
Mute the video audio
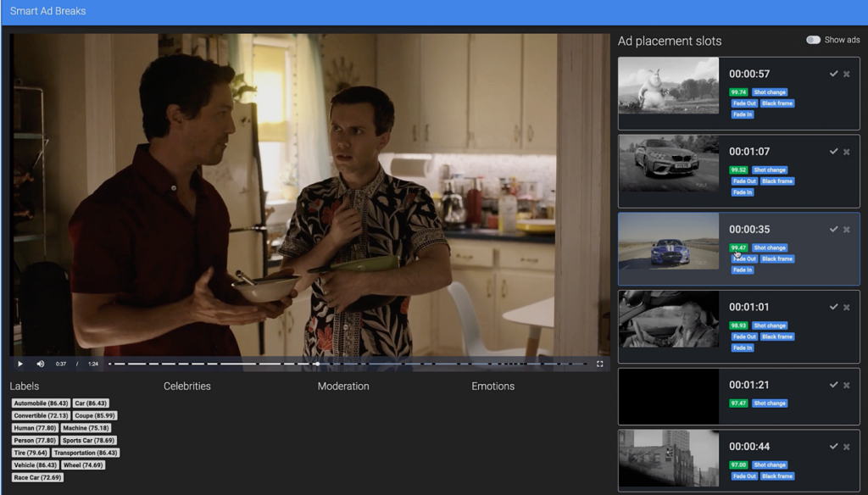click(x=40, y=363)
